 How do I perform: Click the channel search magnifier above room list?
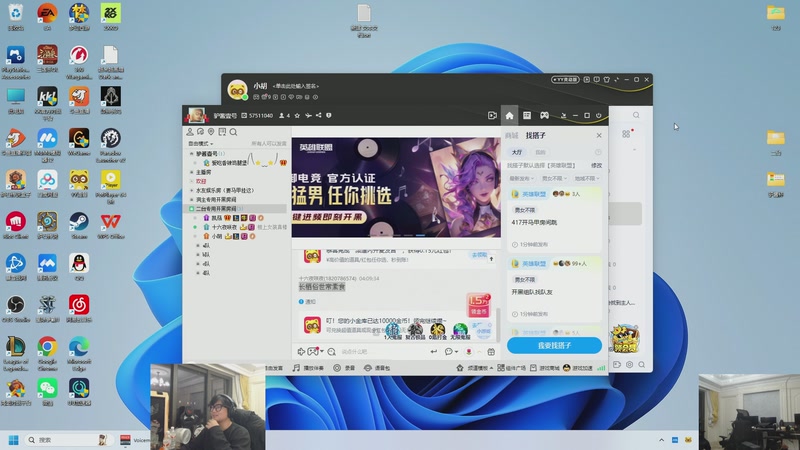point(233,132)
